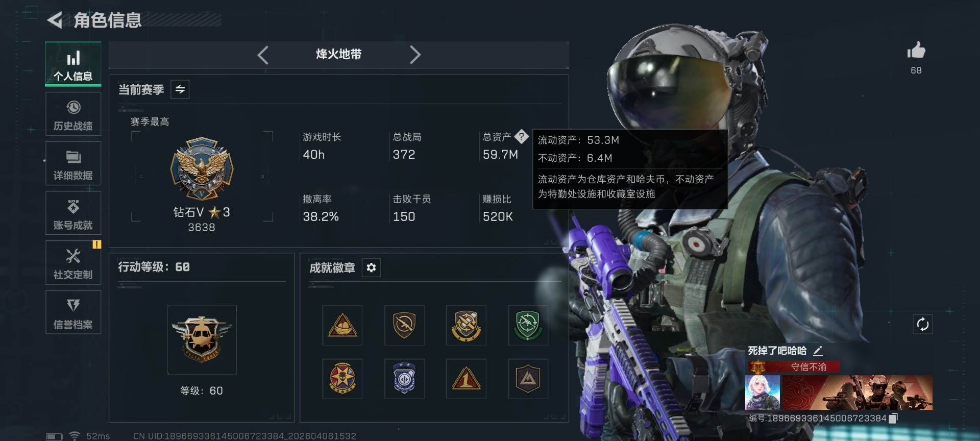Toggle the 当前赛季 season switch
This screenshot has width=980, height=441.
tap(180, 89)
